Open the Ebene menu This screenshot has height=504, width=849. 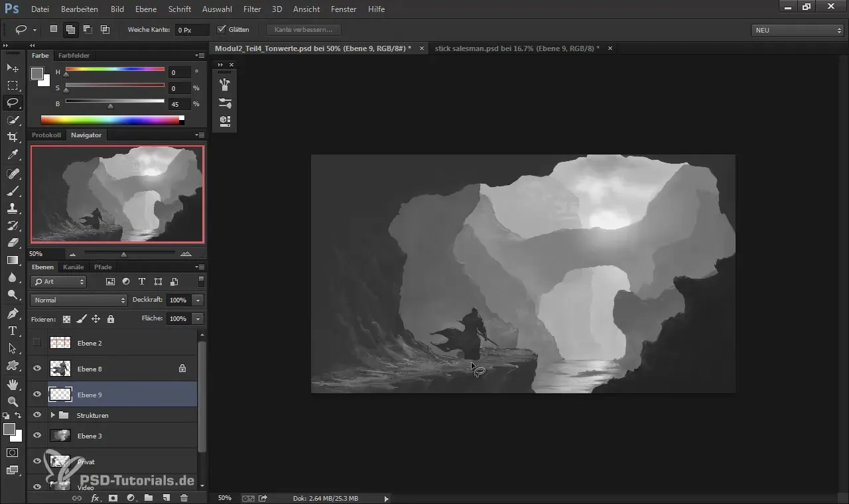[x=145, y=9]
